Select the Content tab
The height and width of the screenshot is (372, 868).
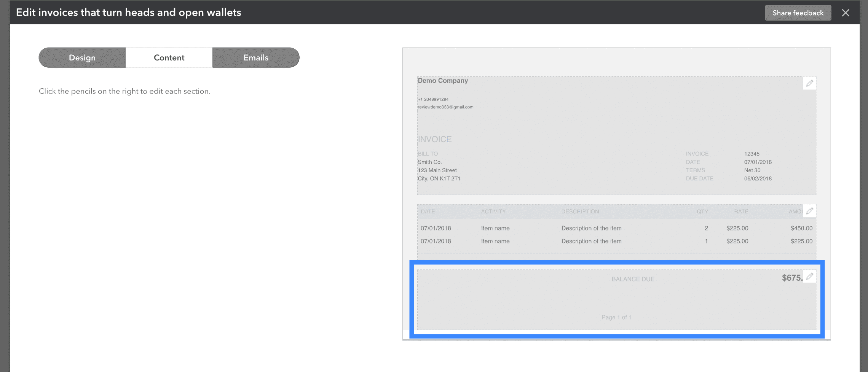[x=169, y=57]
